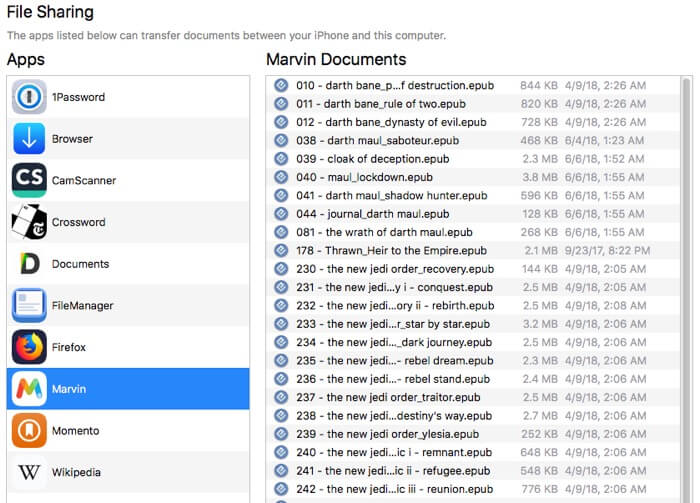The height and width of the screenshot is (503, 700).
Task: Select 178 - Thrawn_Heir to the Empire.epub
Action: [x=391, y=251]
